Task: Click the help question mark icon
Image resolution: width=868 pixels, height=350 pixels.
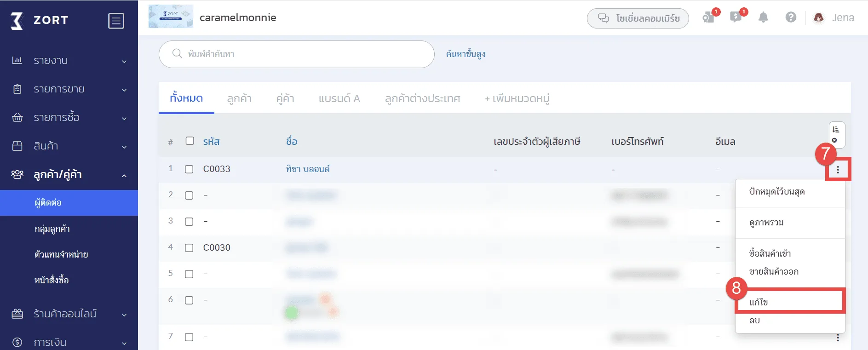Action: [x=791, y=17]
